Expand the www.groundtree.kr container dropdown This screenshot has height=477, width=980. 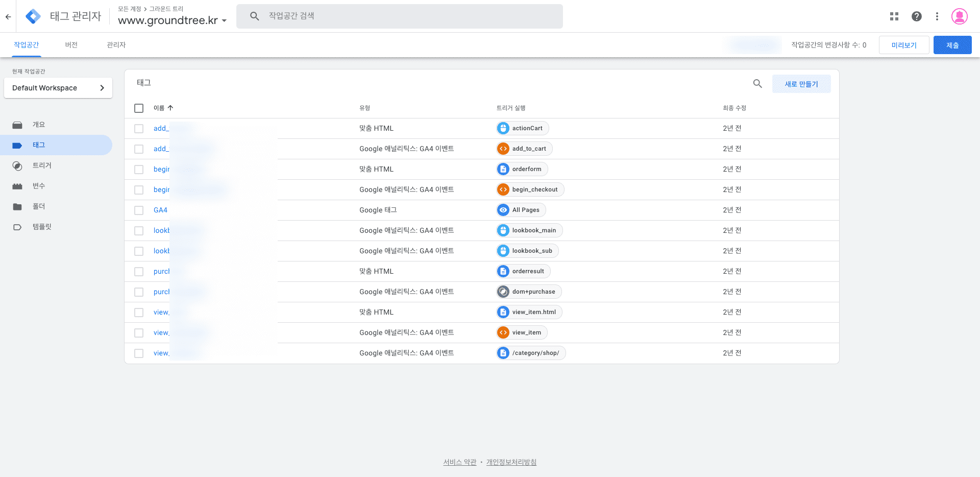[224, 21]
